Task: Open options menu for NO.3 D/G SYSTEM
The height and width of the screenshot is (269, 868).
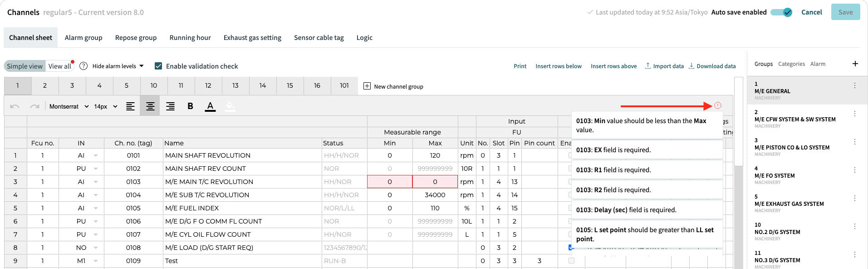Action: pos(855,254)
